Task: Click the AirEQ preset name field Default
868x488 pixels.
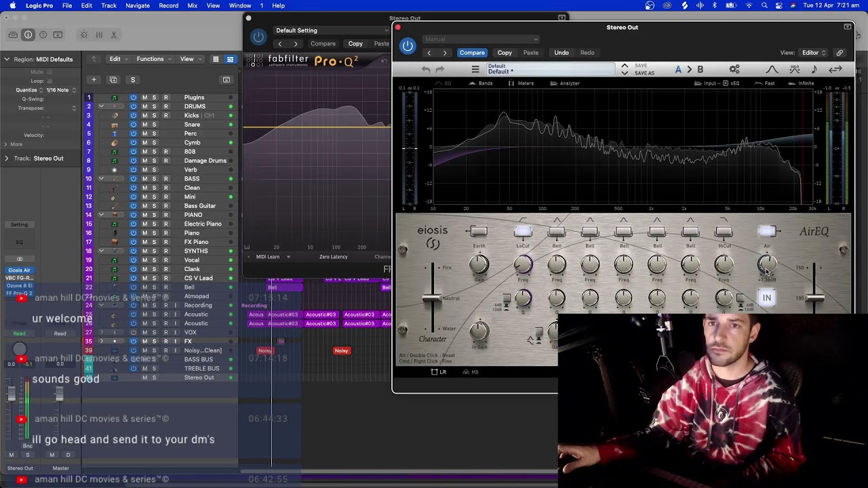Action: (549, 69)
